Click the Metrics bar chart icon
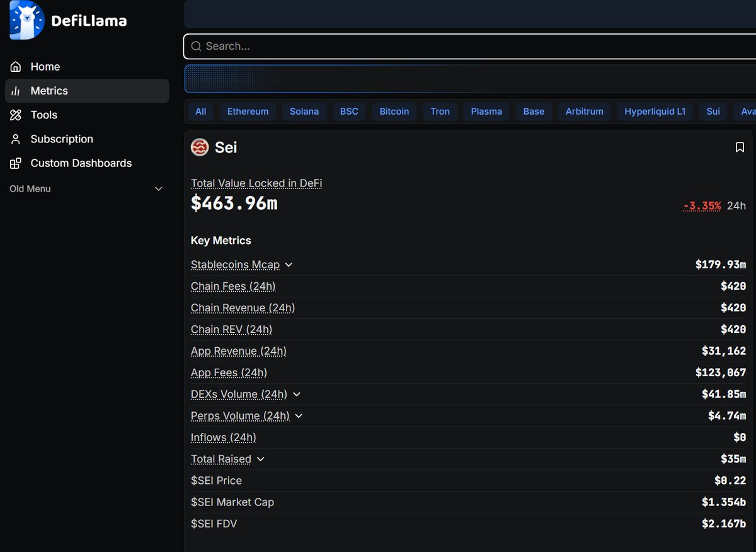 16,91
